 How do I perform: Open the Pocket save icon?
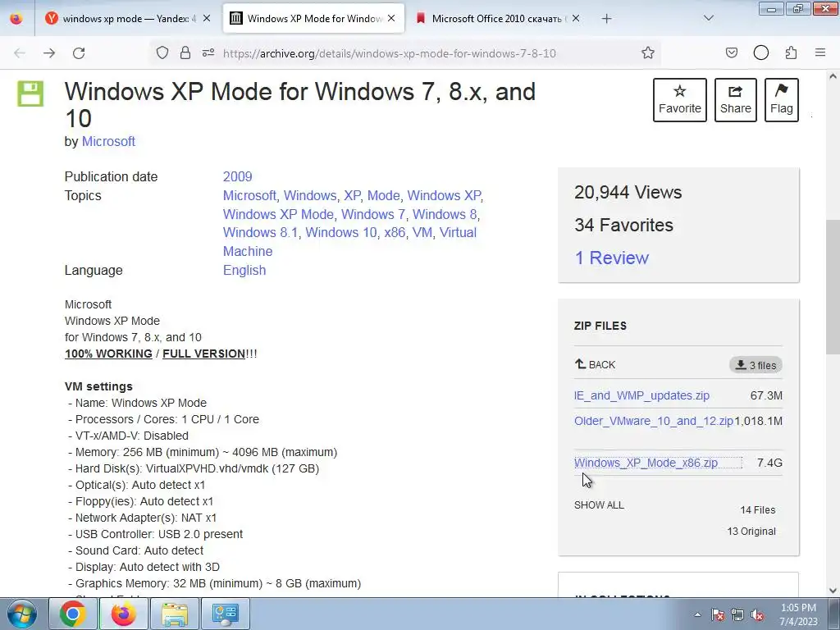tap(731, 52)
